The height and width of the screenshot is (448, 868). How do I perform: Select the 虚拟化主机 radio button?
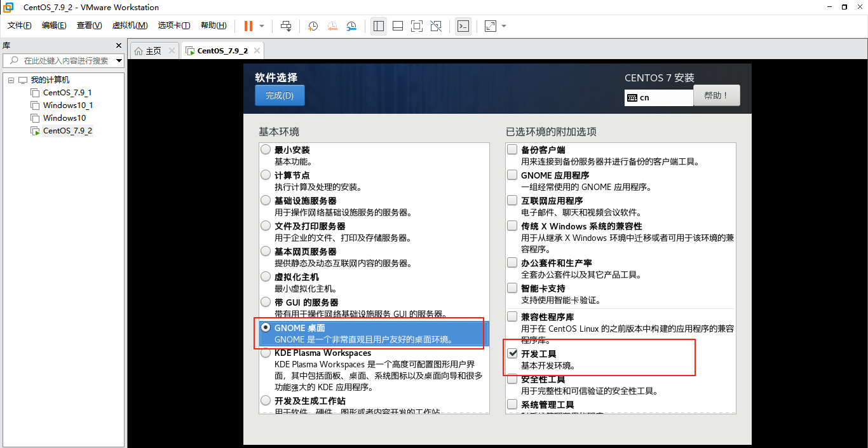pos(266,276)
